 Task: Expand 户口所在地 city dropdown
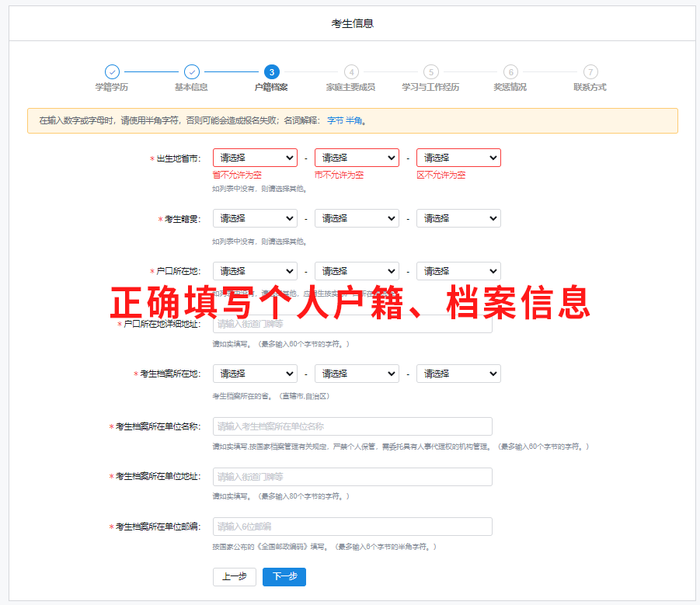click(357, 271)
